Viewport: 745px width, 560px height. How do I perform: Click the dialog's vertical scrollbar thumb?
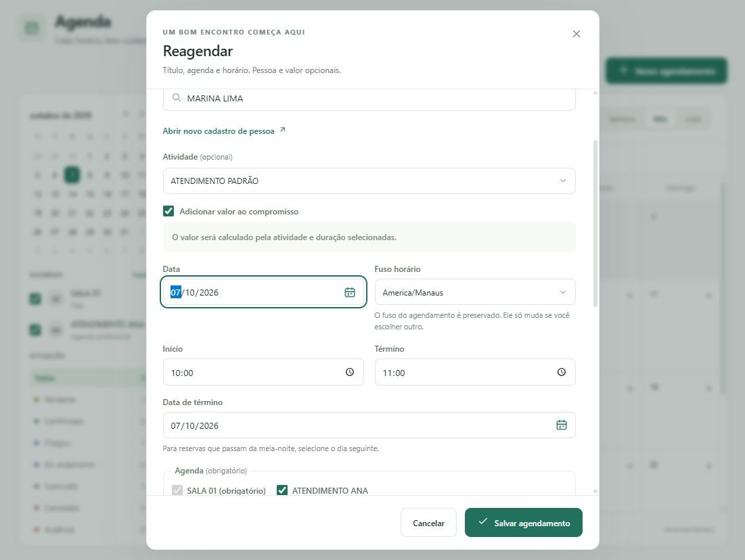click(x=595, y=223)
